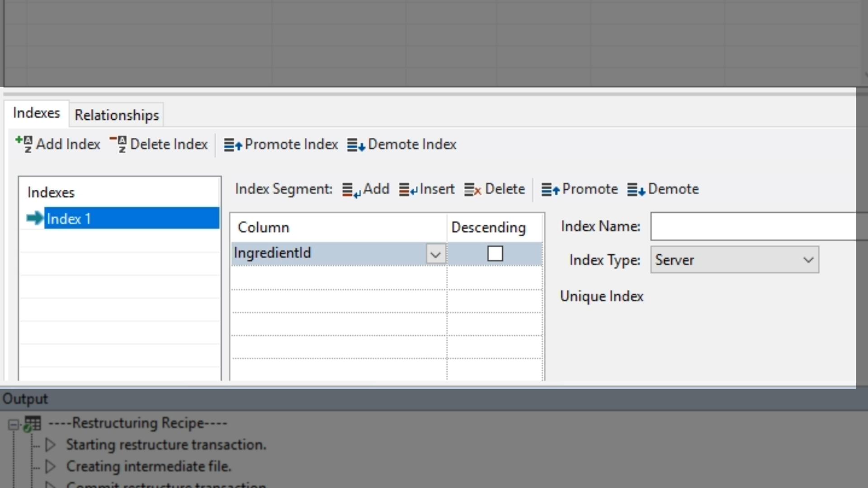The width and height of the screenshot is (868, 488).
Task: Collapse the Restructuring Recipe output node
Action: (x=14, y=424)
